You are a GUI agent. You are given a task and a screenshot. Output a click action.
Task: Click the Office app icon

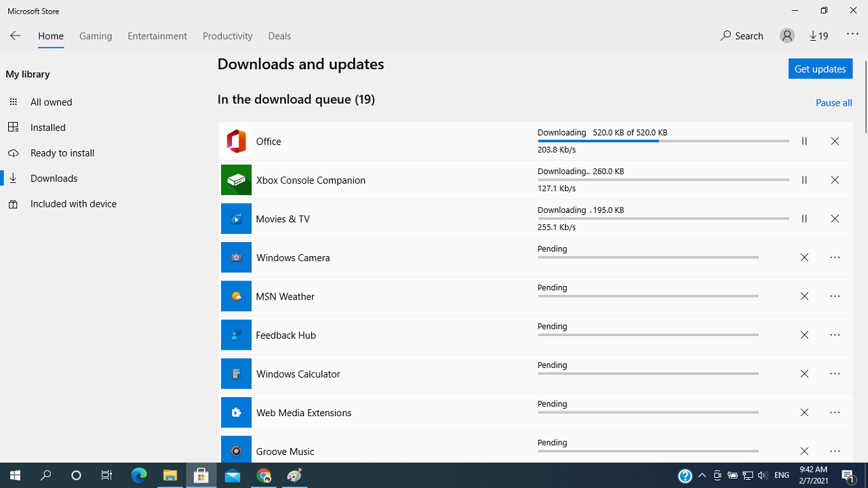(x=236, y=141)
